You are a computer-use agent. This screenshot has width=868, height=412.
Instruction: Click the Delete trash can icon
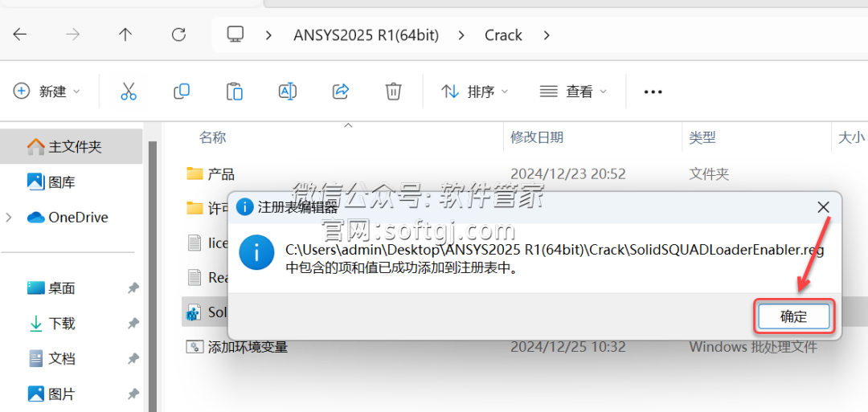click(x=393, y=92)
